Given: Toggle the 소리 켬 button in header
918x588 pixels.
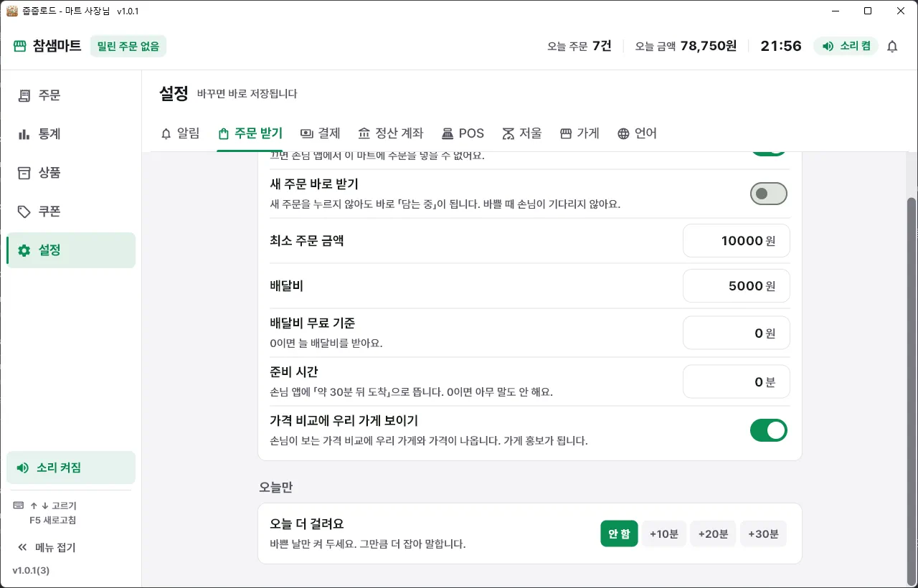Looking at the screenshot, I should tap(846, 47).
